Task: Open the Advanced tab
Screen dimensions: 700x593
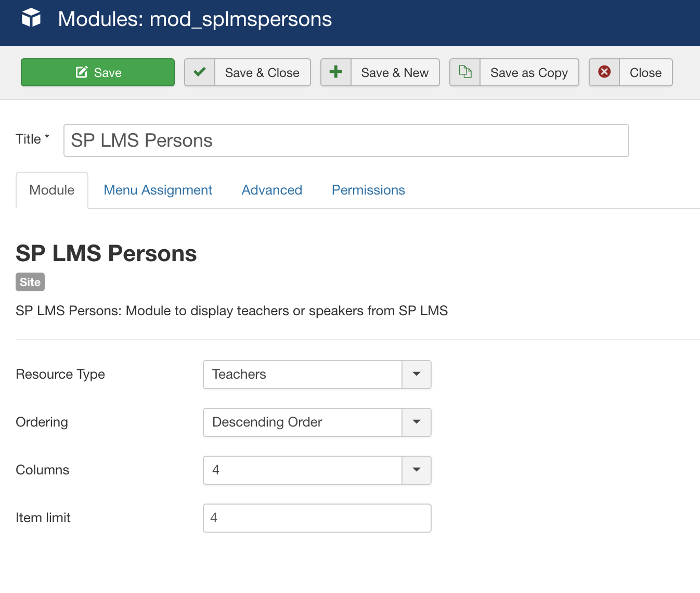Action: click(272, 190)
